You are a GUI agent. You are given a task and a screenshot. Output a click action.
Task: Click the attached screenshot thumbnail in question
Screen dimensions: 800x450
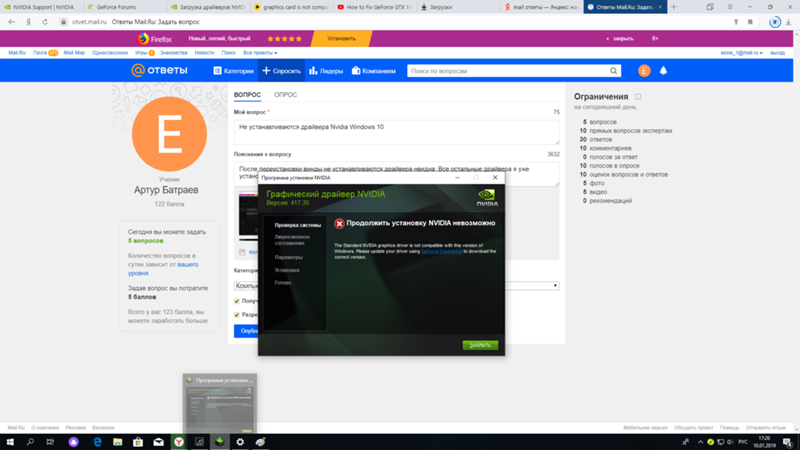tap(248, 216)
